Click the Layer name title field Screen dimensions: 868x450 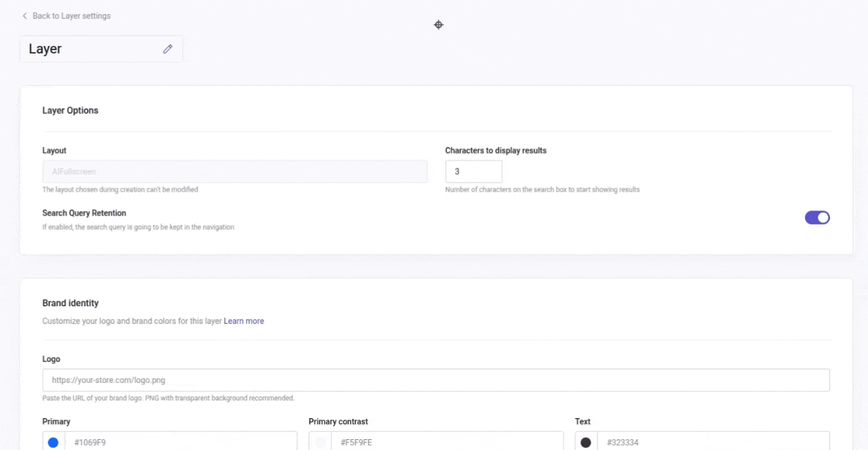[101, 49]
